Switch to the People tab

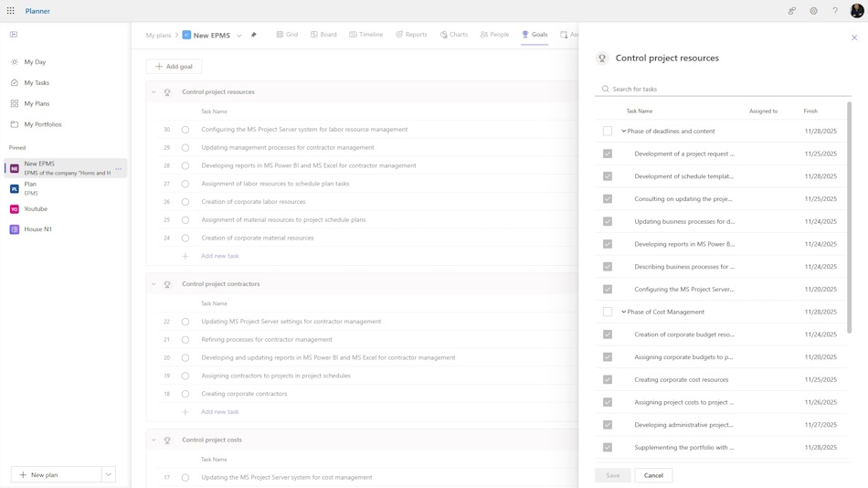pyautogui.click(x=494, y=35)
